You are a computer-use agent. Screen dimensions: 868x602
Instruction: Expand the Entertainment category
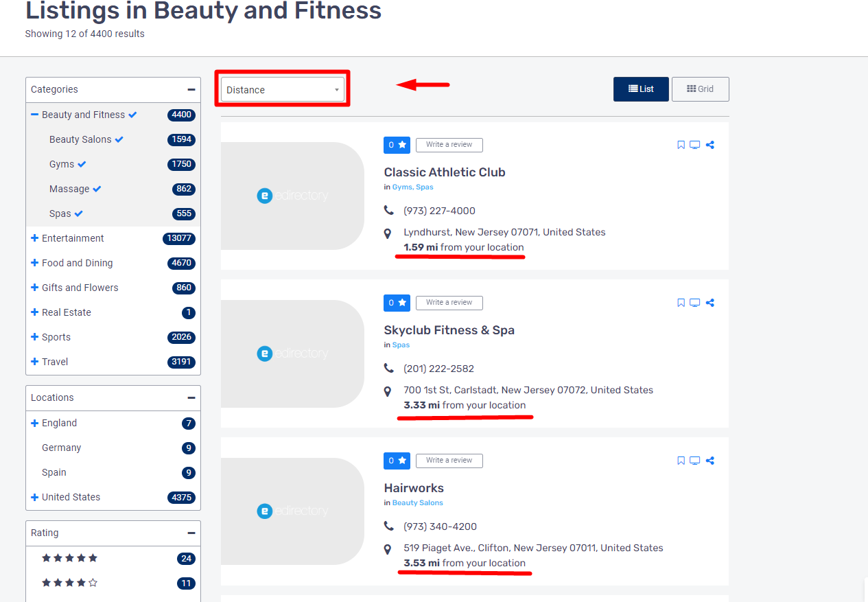click(x=34, y=238)
